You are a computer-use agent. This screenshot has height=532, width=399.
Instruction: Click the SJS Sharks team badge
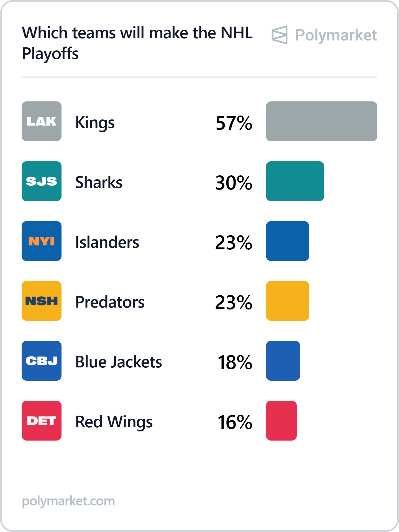(42, 181)
